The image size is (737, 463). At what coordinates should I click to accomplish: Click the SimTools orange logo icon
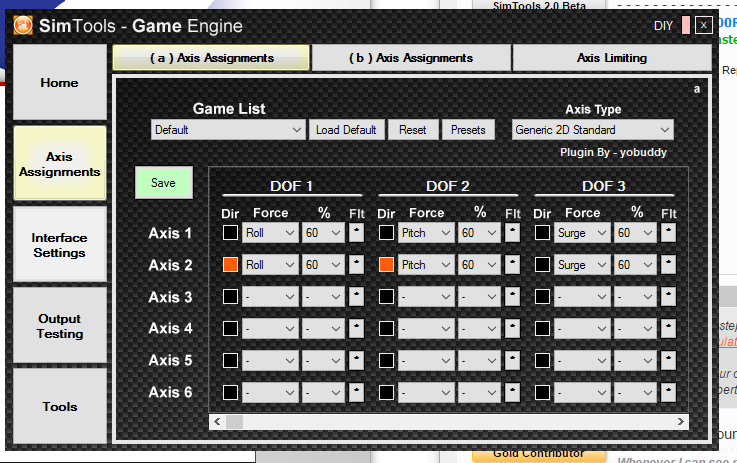point(23,25)
